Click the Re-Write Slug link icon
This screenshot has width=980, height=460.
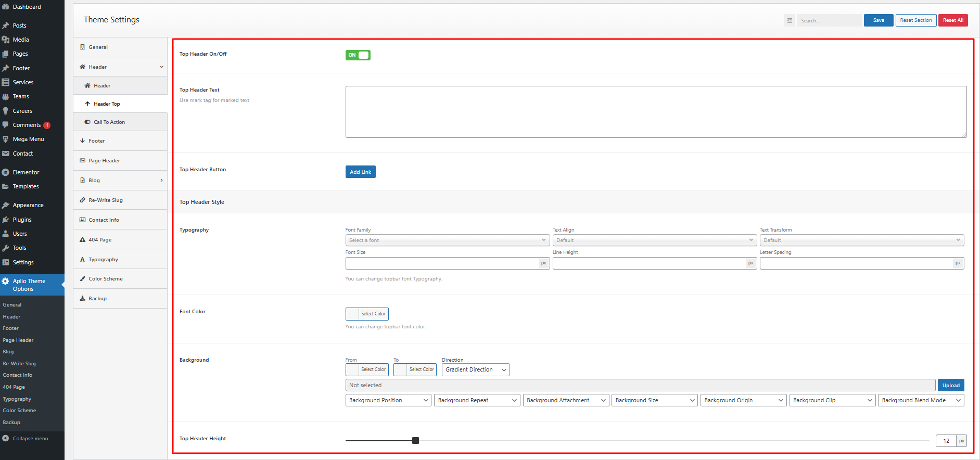82,200
